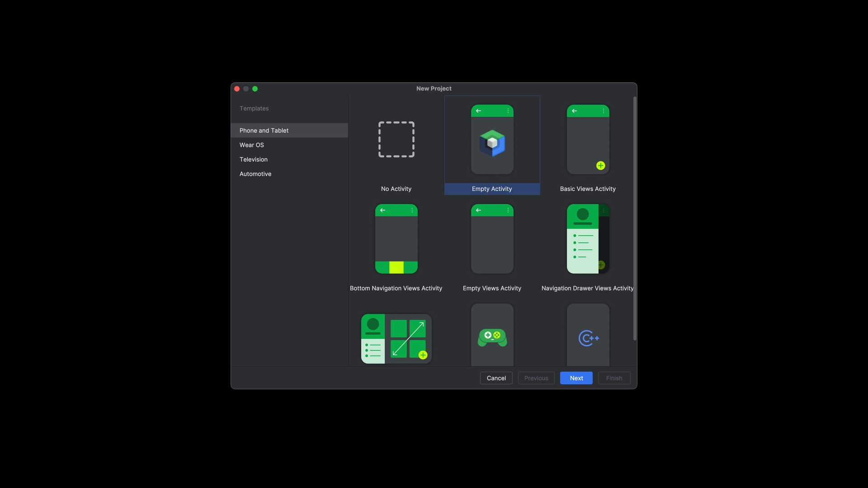The image size is (868, 488).
Task: Switch to Television templates
Action: tap(289, 160)
